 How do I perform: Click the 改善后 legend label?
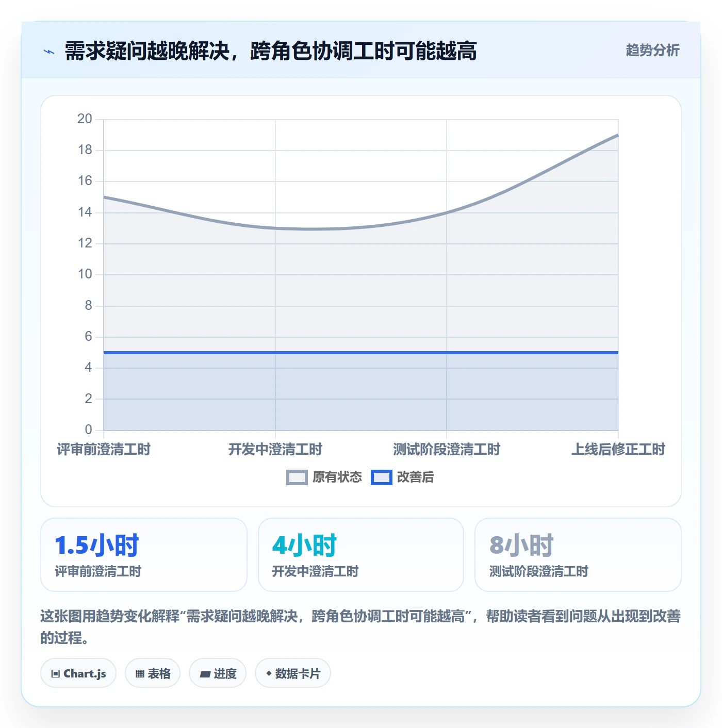[x=415, y=477]
